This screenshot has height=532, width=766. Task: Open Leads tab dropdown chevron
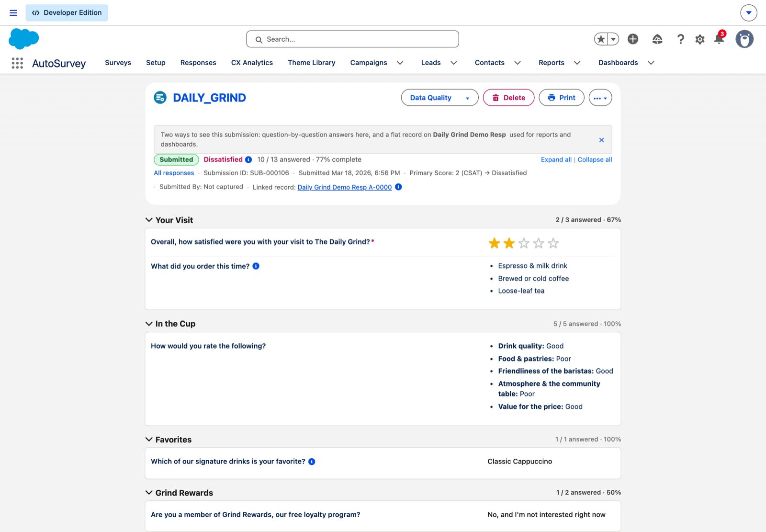454,63
